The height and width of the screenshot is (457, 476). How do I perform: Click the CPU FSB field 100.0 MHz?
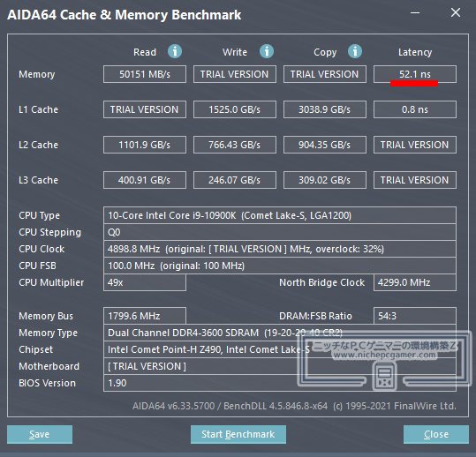pyautogui.click(x=280, y=266)
